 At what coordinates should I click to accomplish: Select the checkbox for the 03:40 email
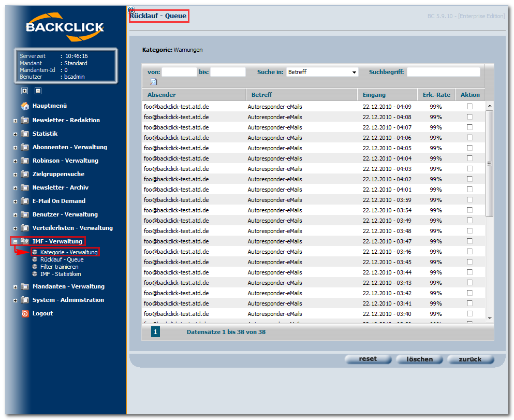click(x=469, y=313)
